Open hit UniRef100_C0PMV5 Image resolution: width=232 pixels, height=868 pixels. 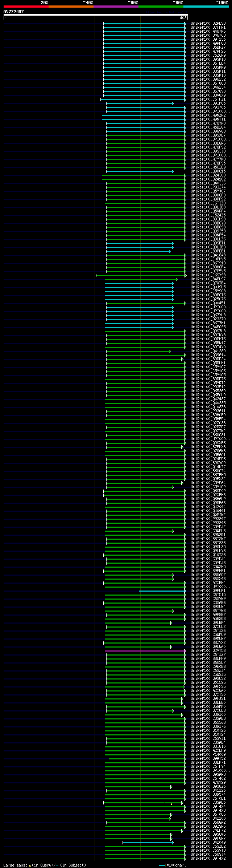(x=208, y=259)
